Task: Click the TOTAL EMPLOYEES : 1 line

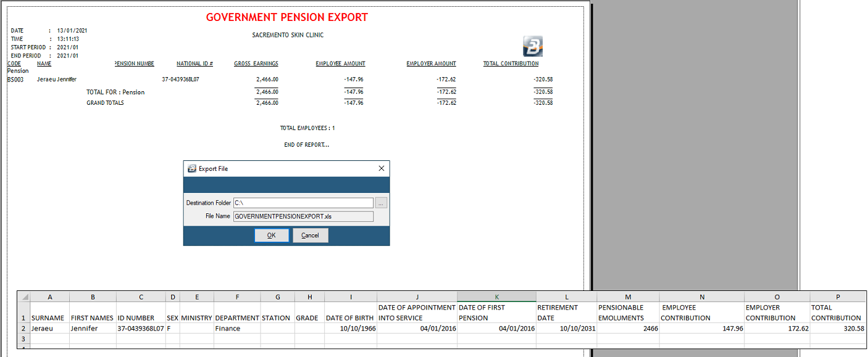Action: 307,128
